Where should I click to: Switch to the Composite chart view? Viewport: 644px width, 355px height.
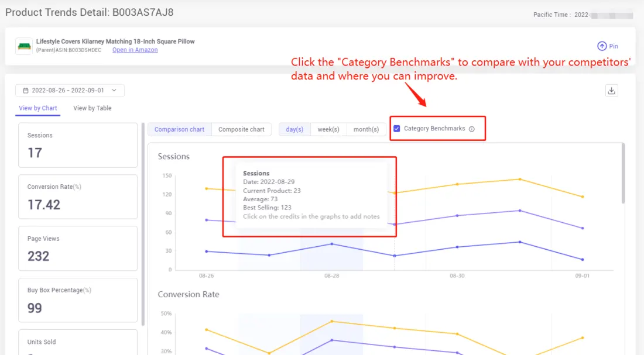coord(241,129)
